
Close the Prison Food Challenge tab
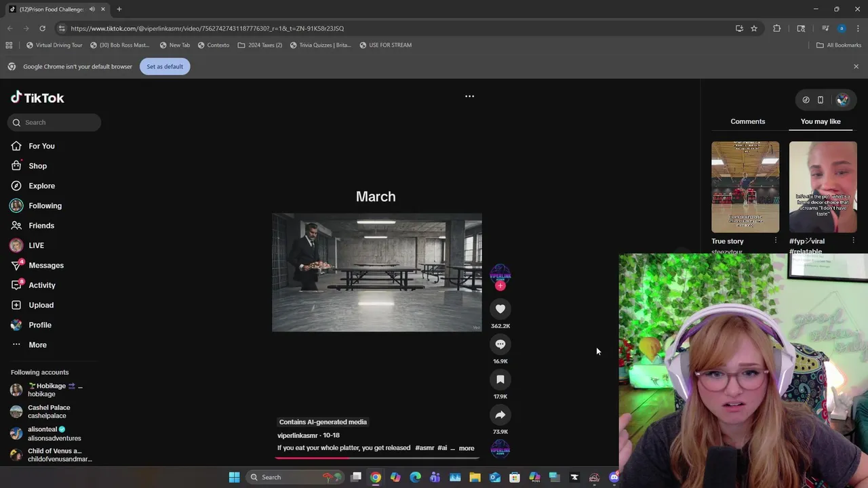[x=104, y=9]
